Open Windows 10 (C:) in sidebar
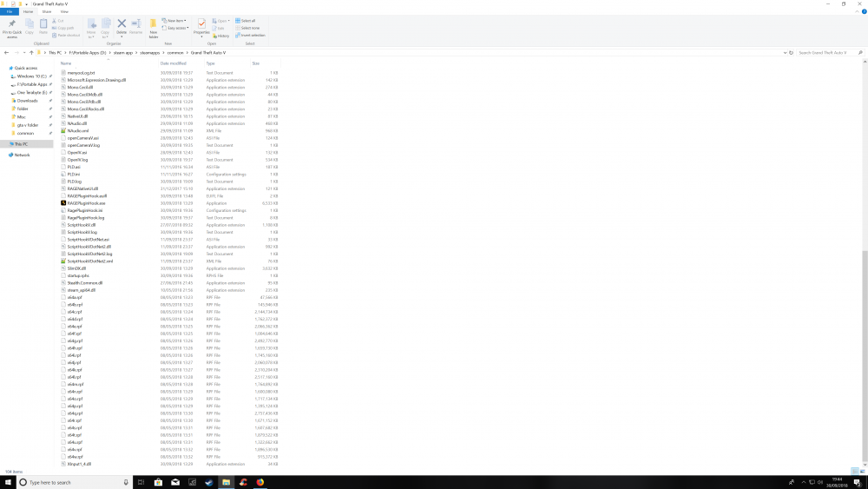868x489 pixels. pyautogui.click(x=31, y=76)
